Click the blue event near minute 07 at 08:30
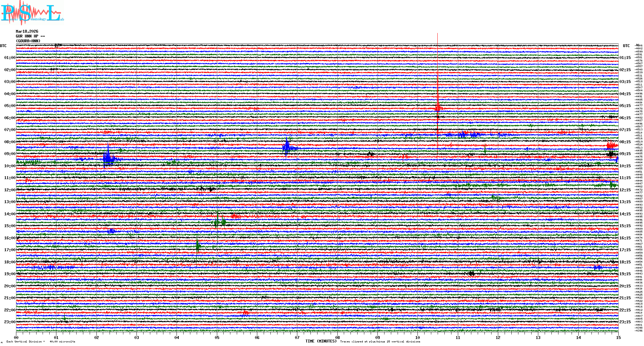644x346 pixels. coord(287,147)
